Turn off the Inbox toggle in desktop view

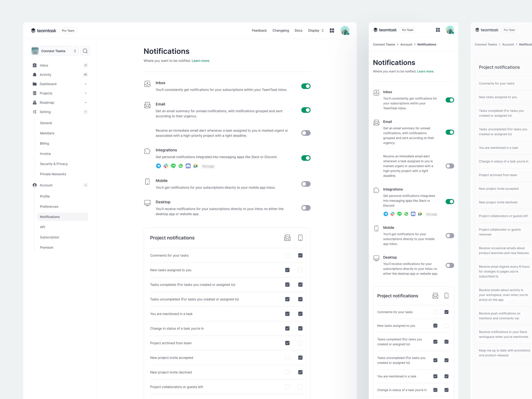[x=306, y=86]
